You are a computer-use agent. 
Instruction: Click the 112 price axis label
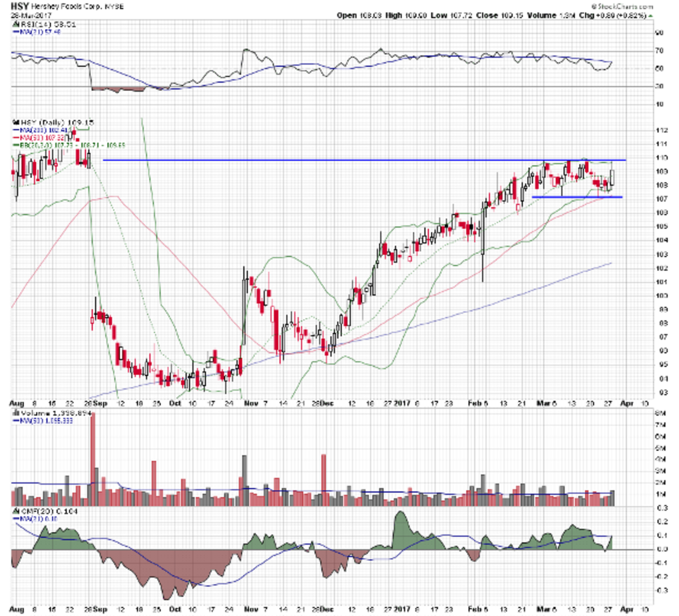tap(661, 130)
